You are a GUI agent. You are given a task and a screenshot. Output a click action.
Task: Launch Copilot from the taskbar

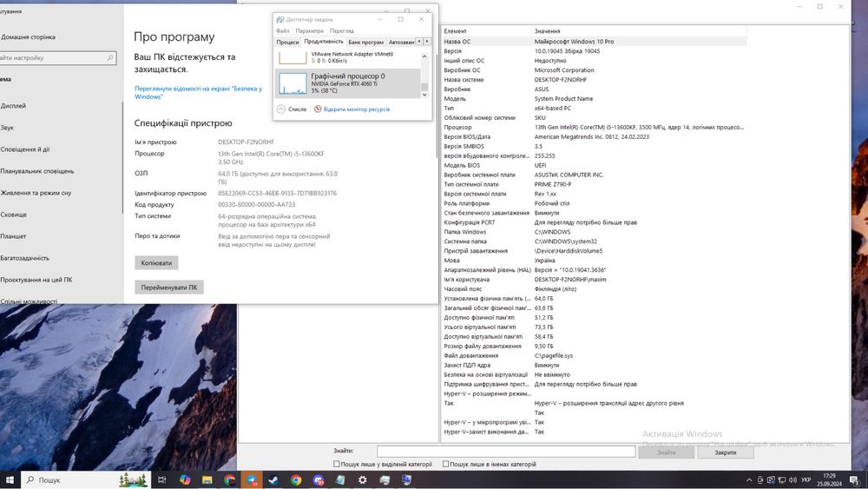coord(185,479)
